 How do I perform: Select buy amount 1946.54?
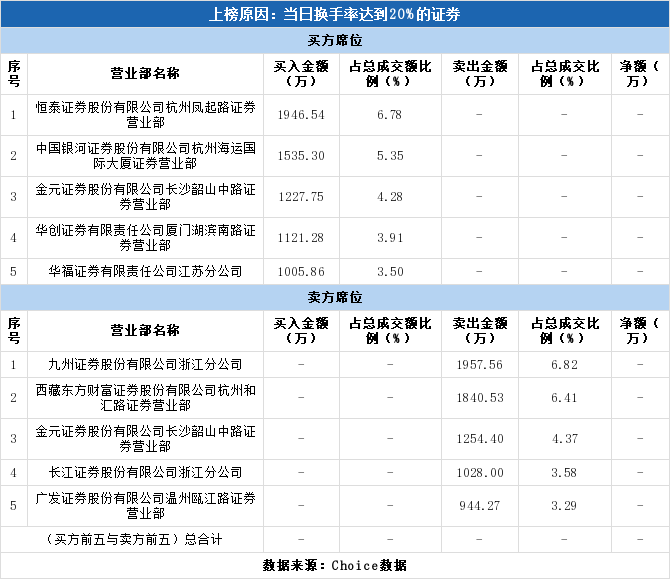(x=301, y=115)
